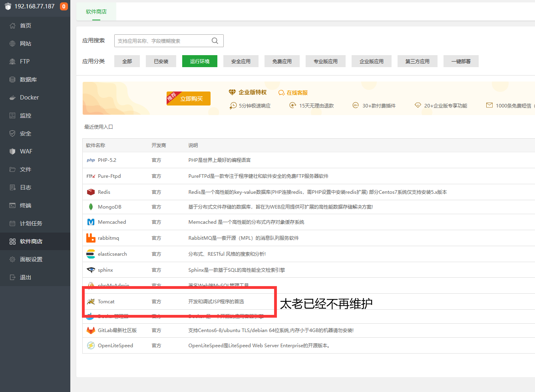This screenshot has width=535, height=392.
Task: Show 已安装 installed apps
Action: tap(161, 61)
